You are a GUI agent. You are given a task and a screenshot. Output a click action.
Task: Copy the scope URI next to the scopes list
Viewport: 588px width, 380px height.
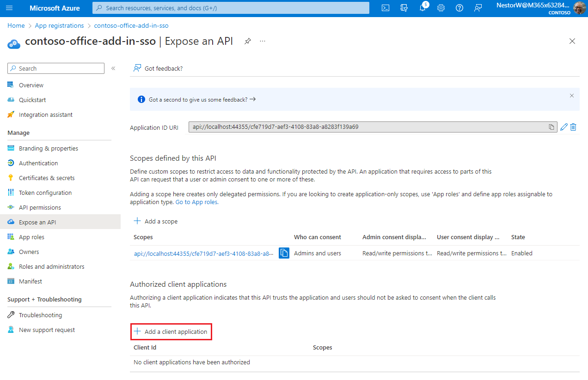283,253
